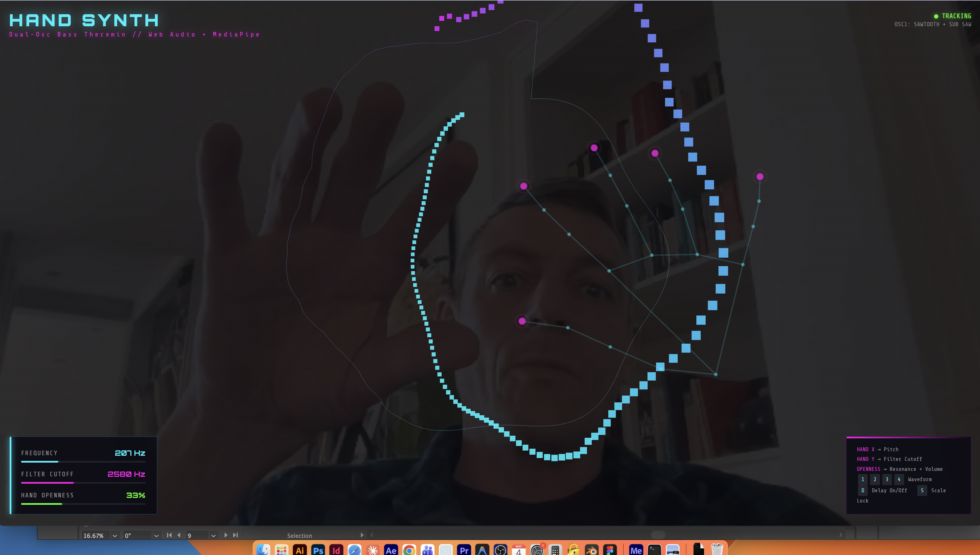Go to first artboard in Illustrator status bar
The height and width of the screenshot is (555, 980).
169,535
